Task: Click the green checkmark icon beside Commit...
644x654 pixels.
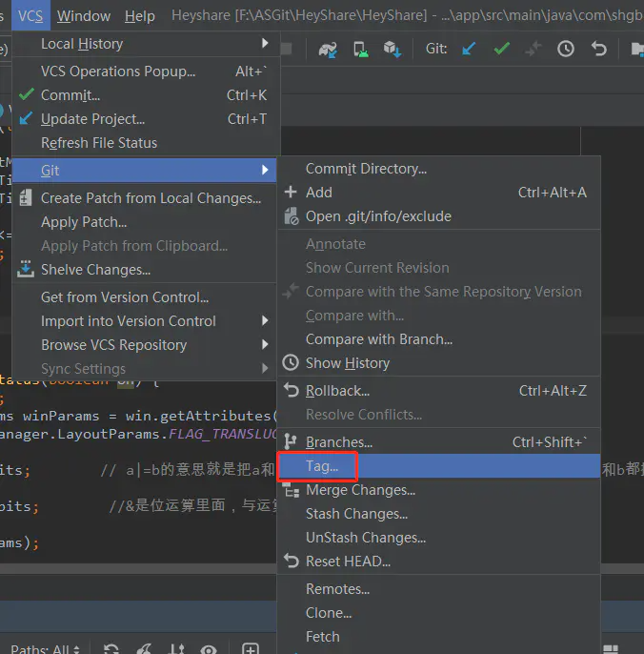Action: click(x=27, y=94)
